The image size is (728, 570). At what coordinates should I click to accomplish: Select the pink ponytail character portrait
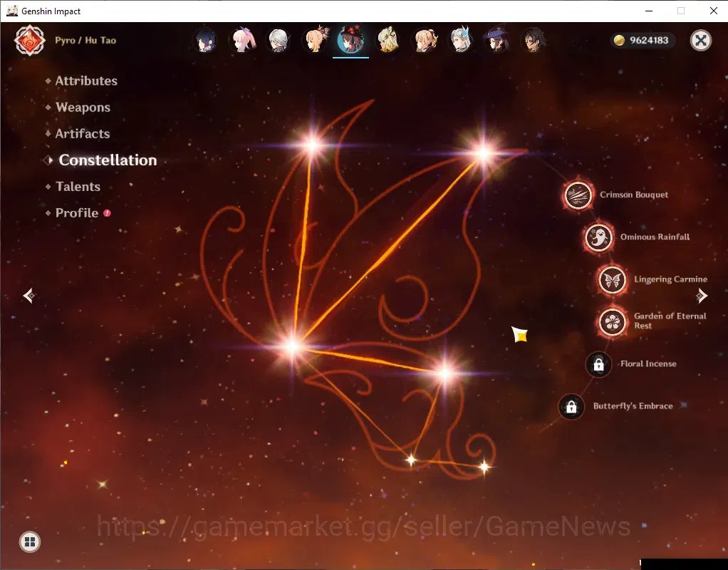coord(242,40)
